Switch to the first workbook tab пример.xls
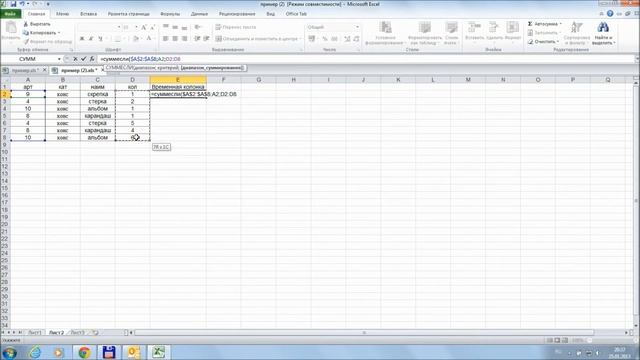The width and height of the screenshot is (640, 360). point(25,70)
